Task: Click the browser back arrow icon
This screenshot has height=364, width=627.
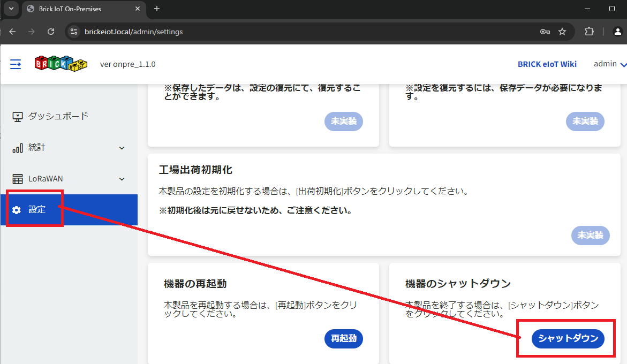Action: coord(12,32)
